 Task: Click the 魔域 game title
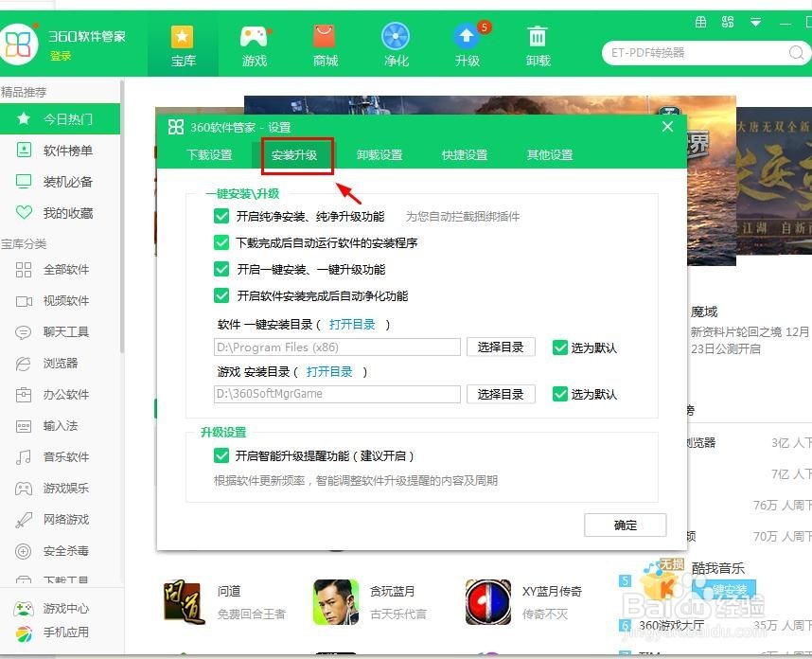coord(704,312)
